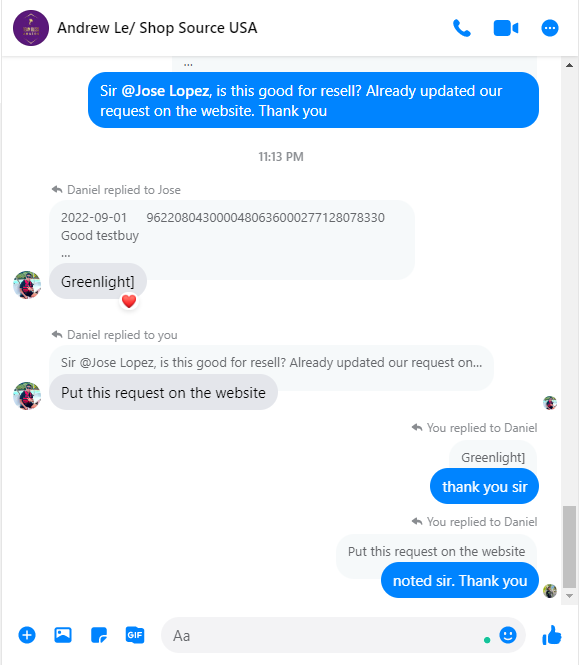
Task: Click the scrollbar up arrow
Action: click(x=569, y=65)
